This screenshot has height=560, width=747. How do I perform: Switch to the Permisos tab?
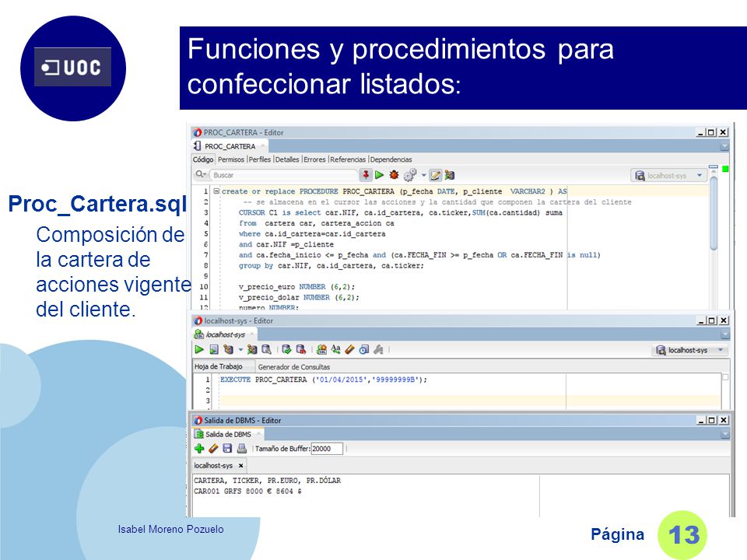coord(230,159)
